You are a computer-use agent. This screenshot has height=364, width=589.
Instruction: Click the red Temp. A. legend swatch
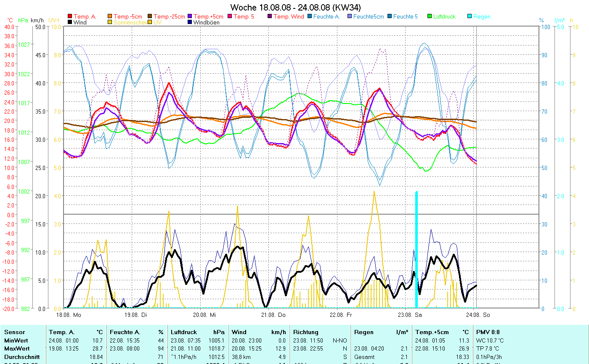[70, 17]
